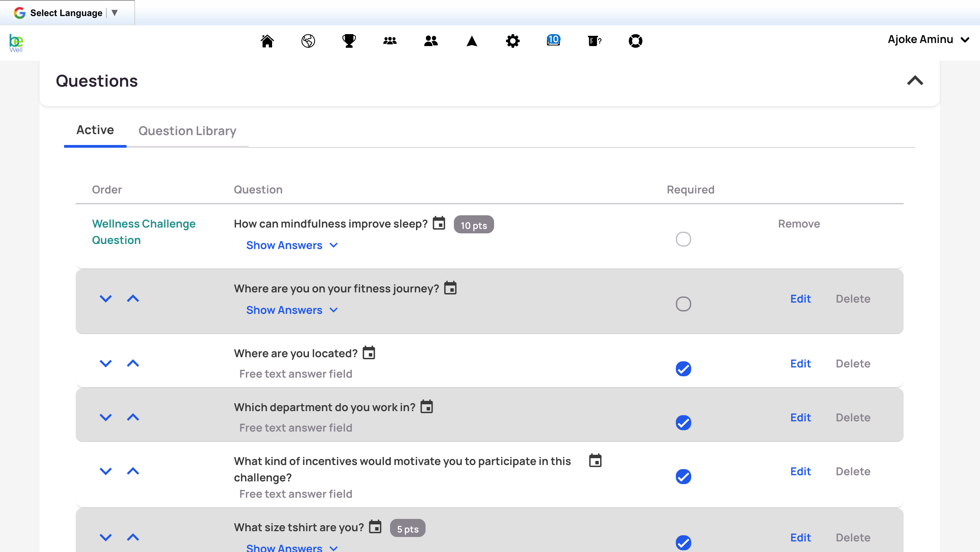The width and height of the screenshot is (980, 552).
Task: Edit the department question
Action: click(800, 418)
